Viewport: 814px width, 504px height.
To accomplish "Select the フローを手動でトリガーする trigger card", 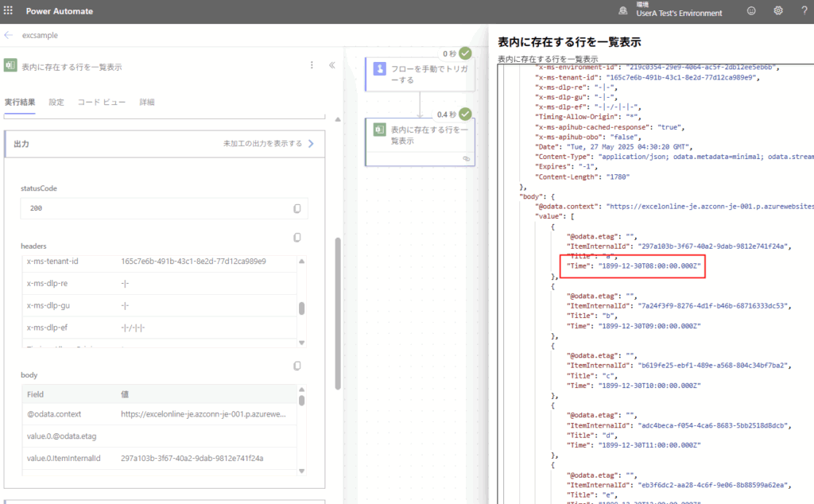I will coord(419,75).
